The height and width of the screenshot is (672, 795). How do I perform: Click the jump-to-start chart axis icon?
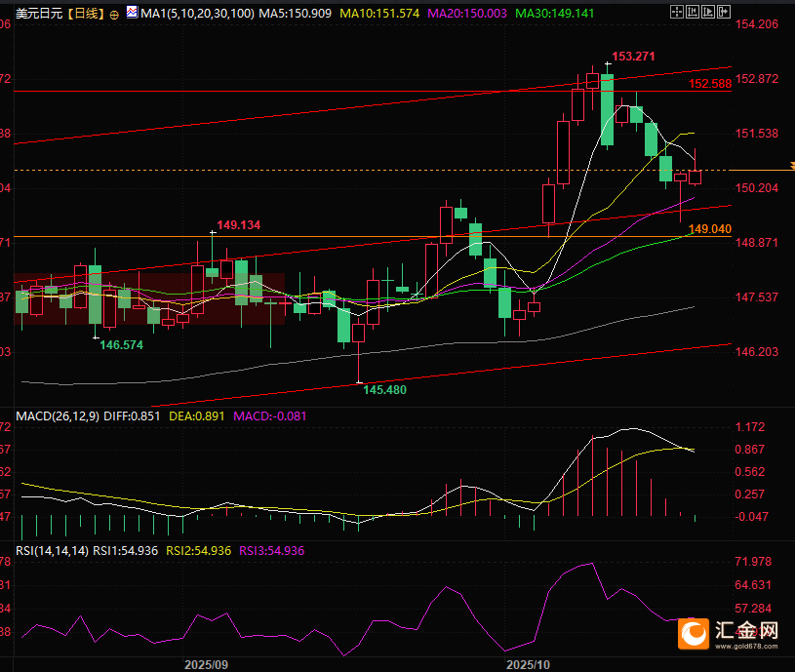[693, 12]
